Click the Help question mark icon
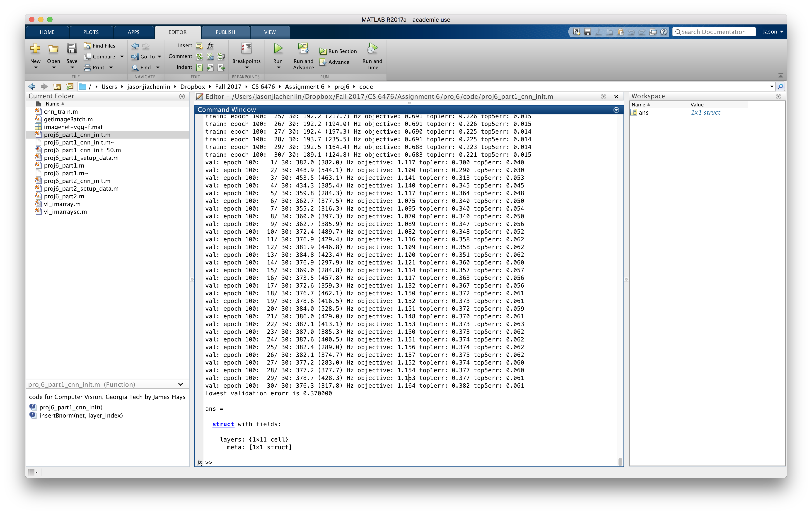The image size is (812, 514). (x=664, y=32)
